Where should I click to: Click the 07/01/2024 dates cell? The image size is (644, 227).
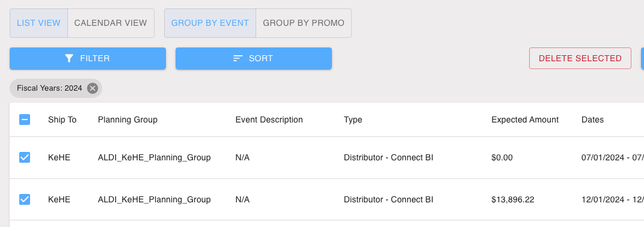pos(612,157)
